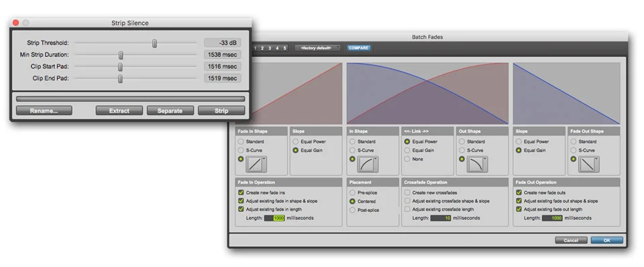Click Rename... in Strip Silence
644x267 pixels.
[44, 111]
